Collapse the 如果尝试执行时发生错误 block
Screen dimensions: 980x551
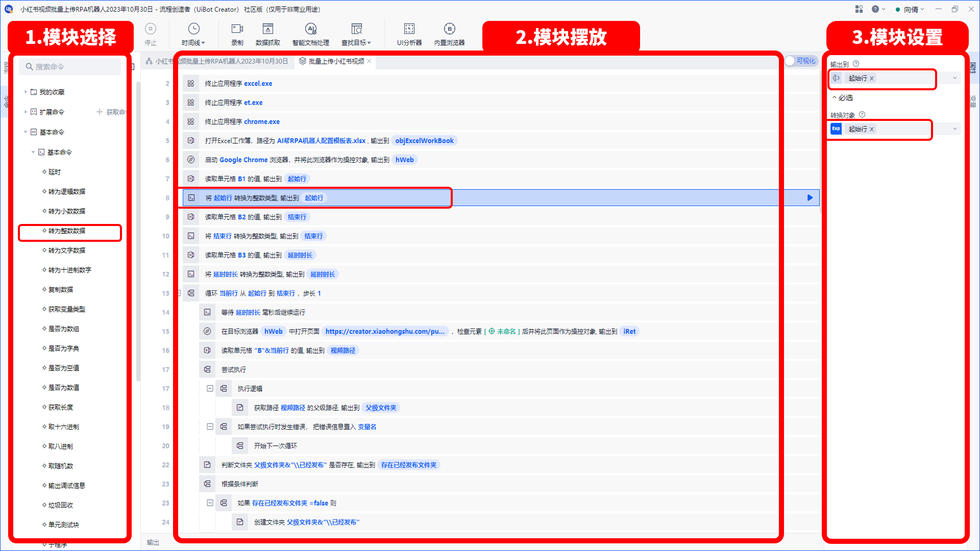pyautogui.click(x=210, y=427)
